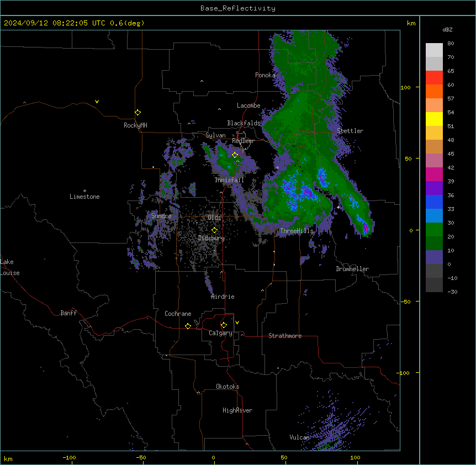Image resolution: width=476 pixels, height=465 pixels.
Task: Click the Ponoka city label
Action: (265, 75)
